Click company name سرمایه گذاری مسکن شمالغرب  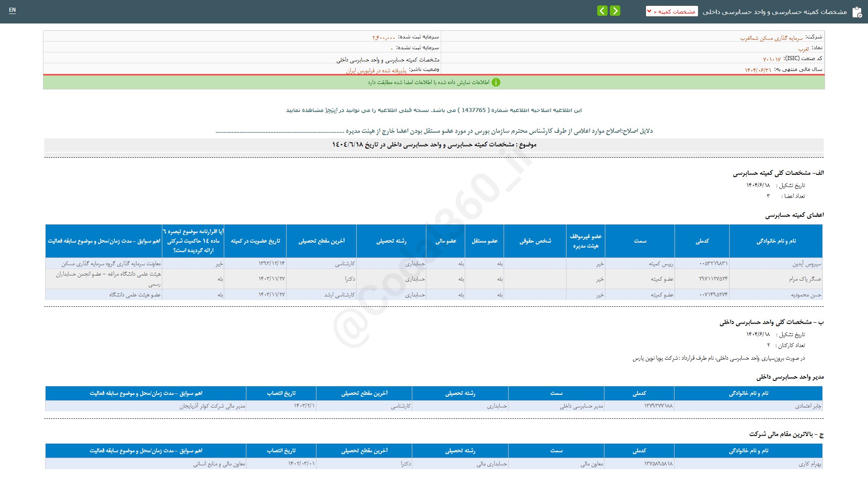(x=771, y=38)
